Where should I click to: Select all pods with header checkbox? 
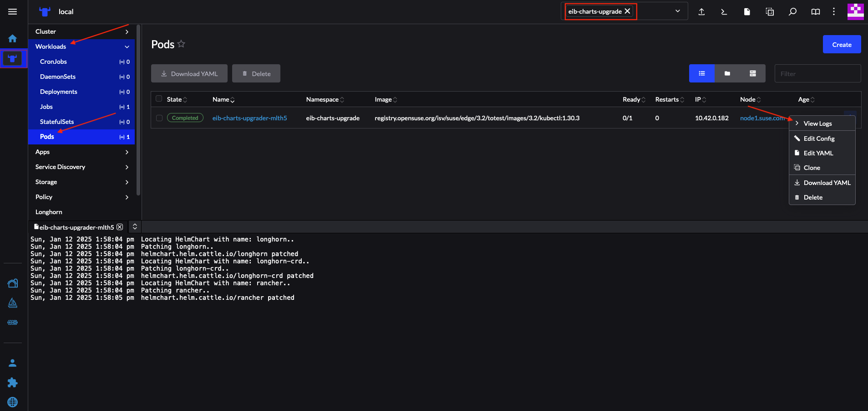coord(159,99)
